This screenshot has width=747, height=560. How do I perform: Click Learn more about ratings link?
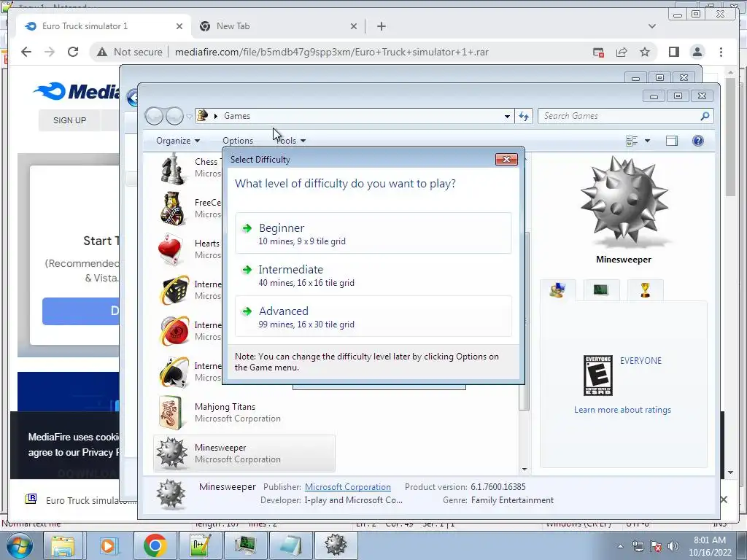tap(622, 410)
